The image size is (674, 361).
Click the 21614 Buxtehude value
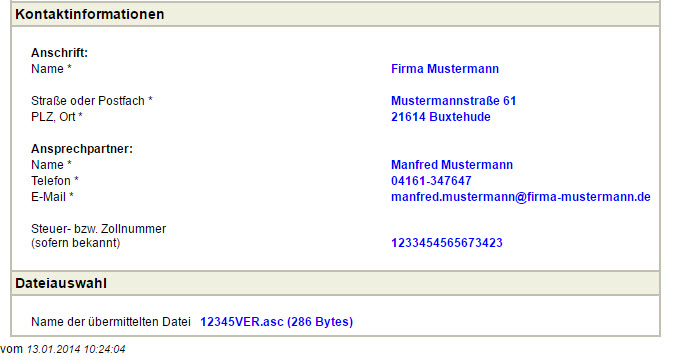pyautogui.click(x=441, y=117)
